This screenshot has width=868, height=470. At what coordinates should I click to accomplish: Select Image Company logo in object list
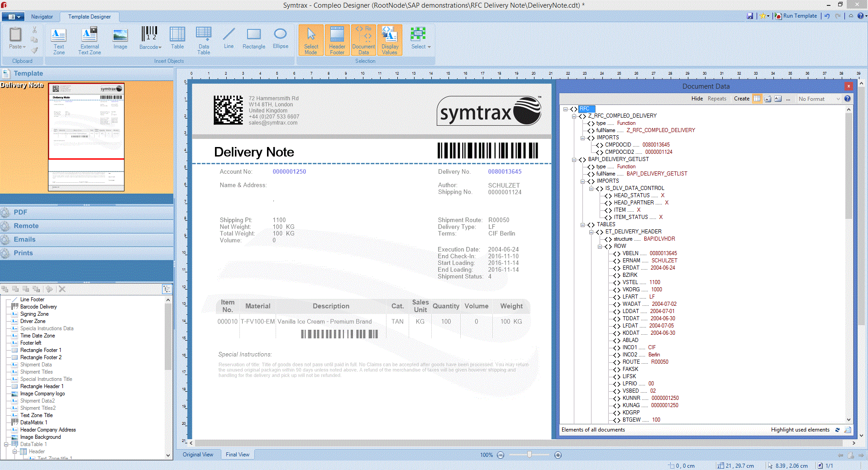[x=43, y=394]
